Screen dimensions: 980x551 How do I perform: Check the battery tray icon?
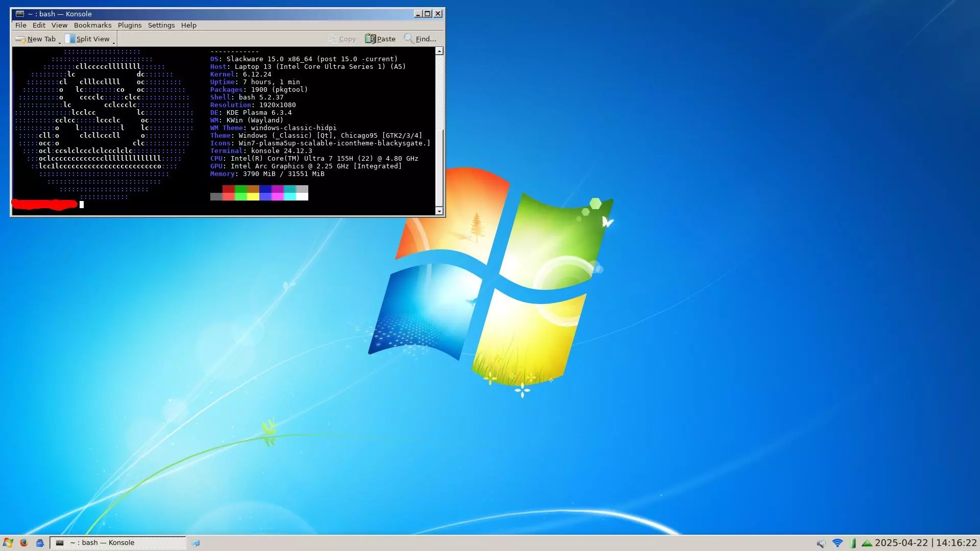pyautogui.click(x=853, y=543)
